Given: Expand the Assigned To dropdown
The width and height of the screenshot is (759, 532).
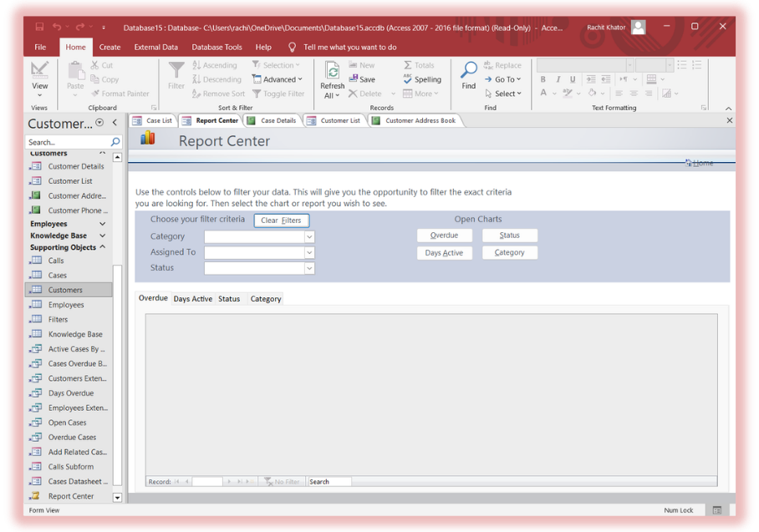Looking at the screenshot, I should point(309,252).
